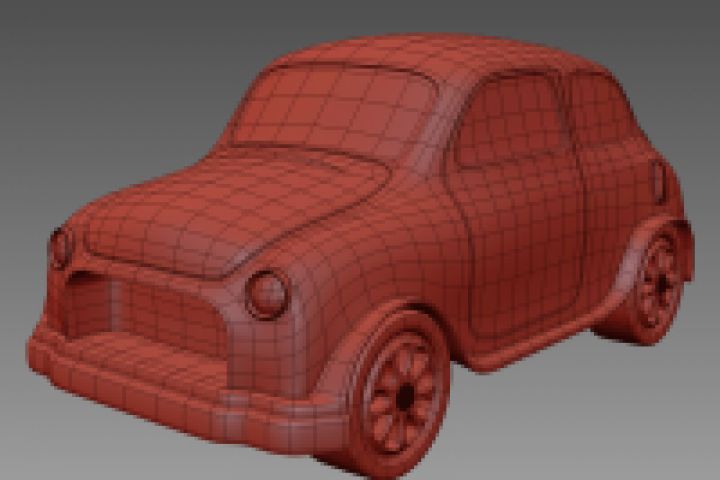Select the rear wheel of the car model
The height and width of the screenshot is (480, 720).
(658, 282)
